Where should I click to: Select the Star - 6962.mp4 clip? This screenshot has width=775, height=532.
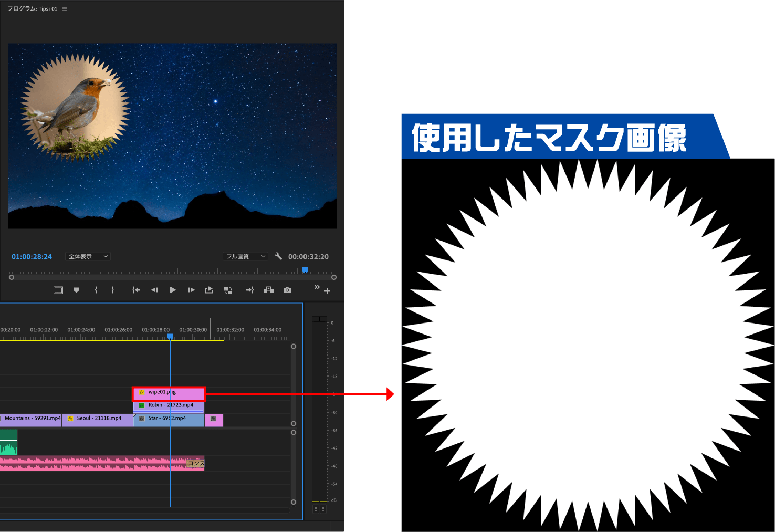coord(169,420)
